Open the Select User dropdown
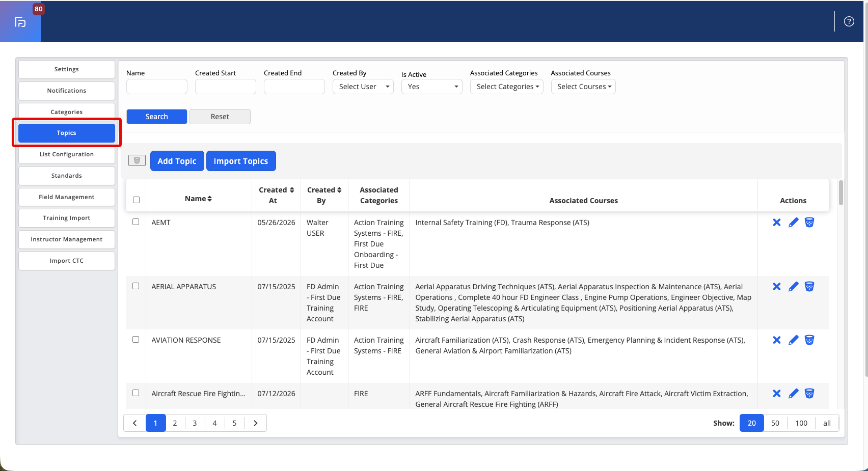Viewport: 868px width, 471px height. [x=363, y=87]
